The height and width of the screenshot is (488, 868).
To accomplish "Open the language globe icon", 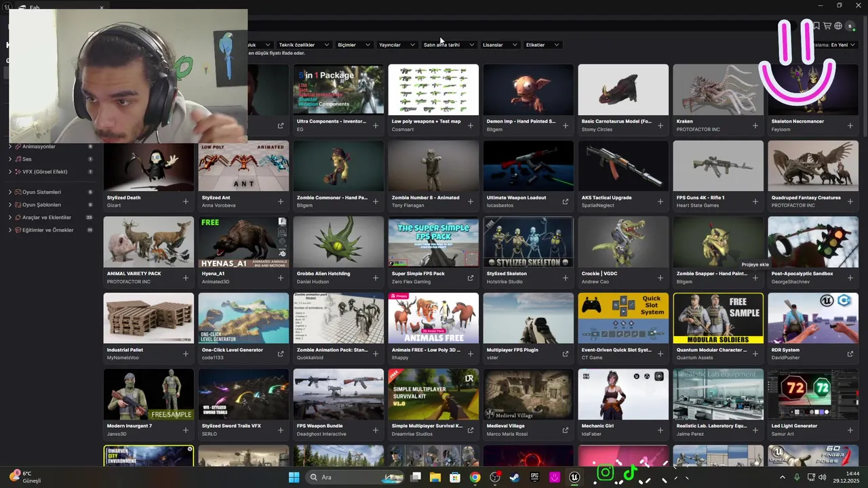I will pos(838,26).
